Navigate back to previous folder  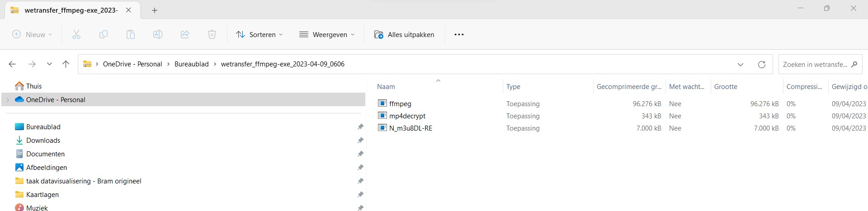point(12,64)
